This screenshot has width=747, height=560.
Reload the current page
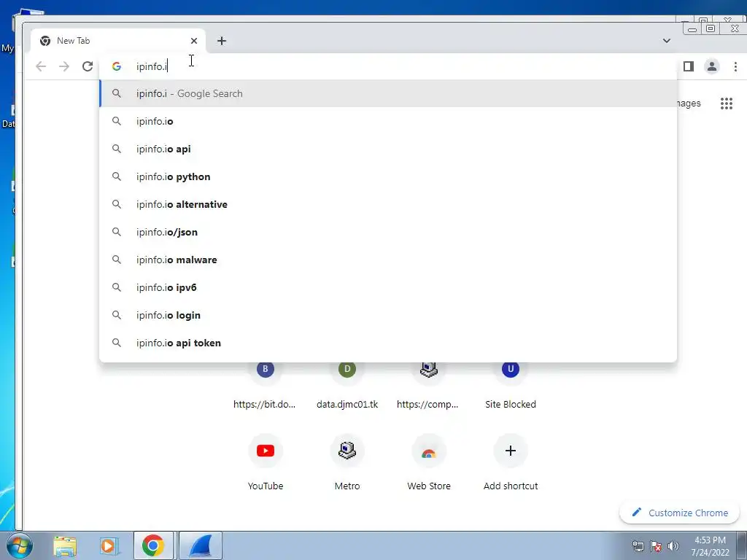click(88, 66)
